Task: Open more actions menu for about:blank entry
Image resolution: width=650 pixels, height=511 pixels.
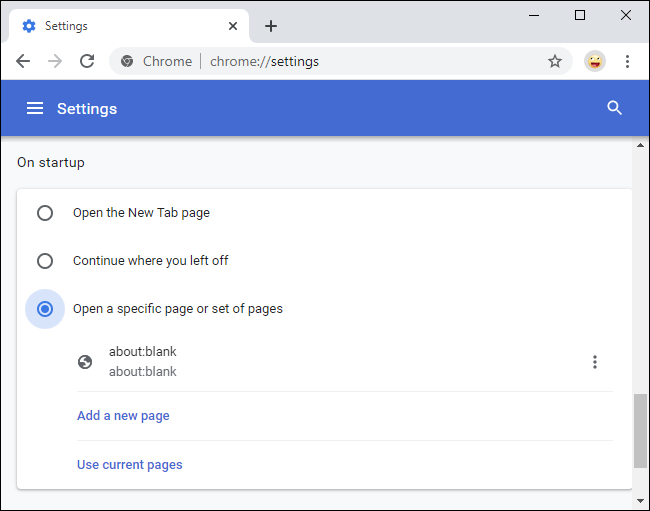Action: pyautogui.click(x=595, y=362)
